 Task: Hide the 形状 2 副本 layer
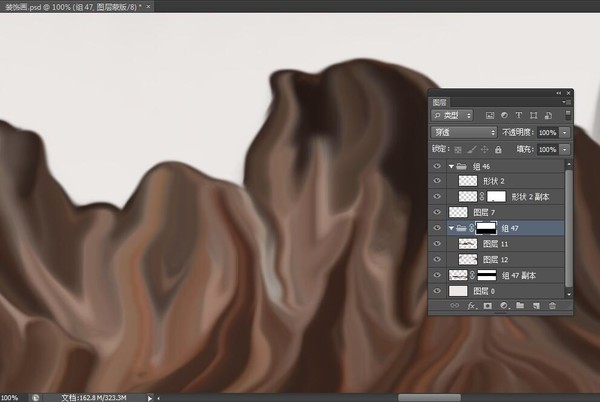(437, 196)
